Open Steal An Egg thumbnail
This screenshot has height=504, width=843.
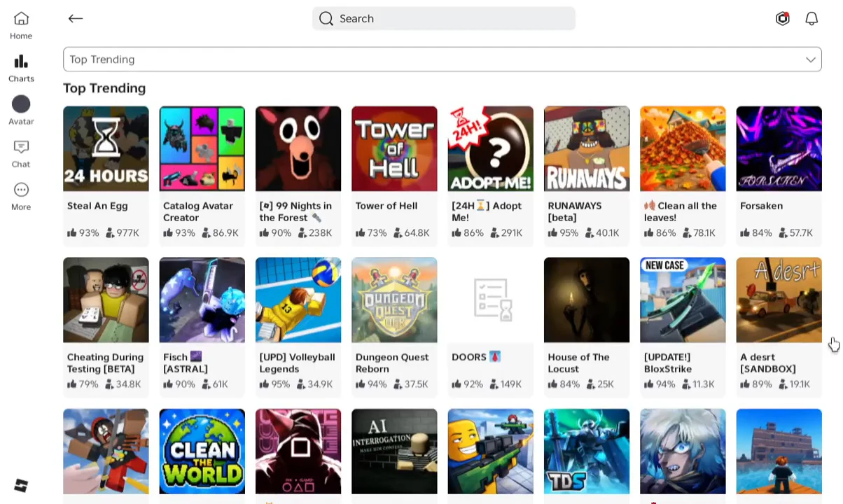(106, 148)
